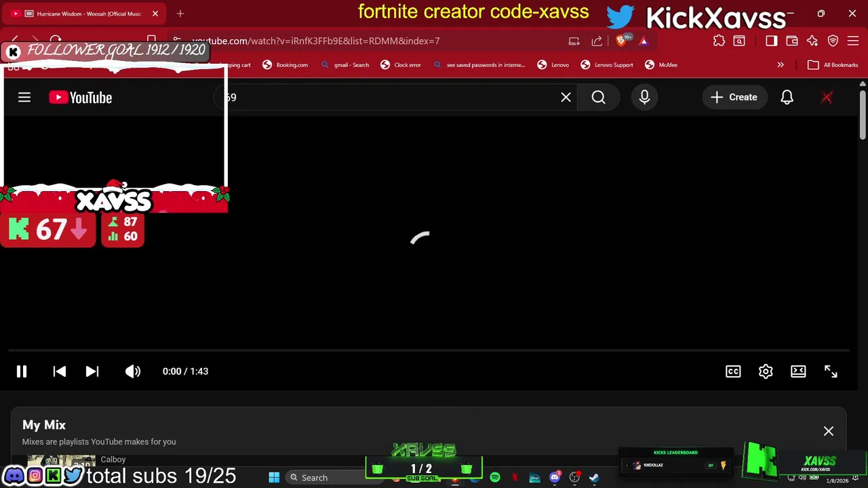Close the My Mix playlist panel

click(829, 431)
